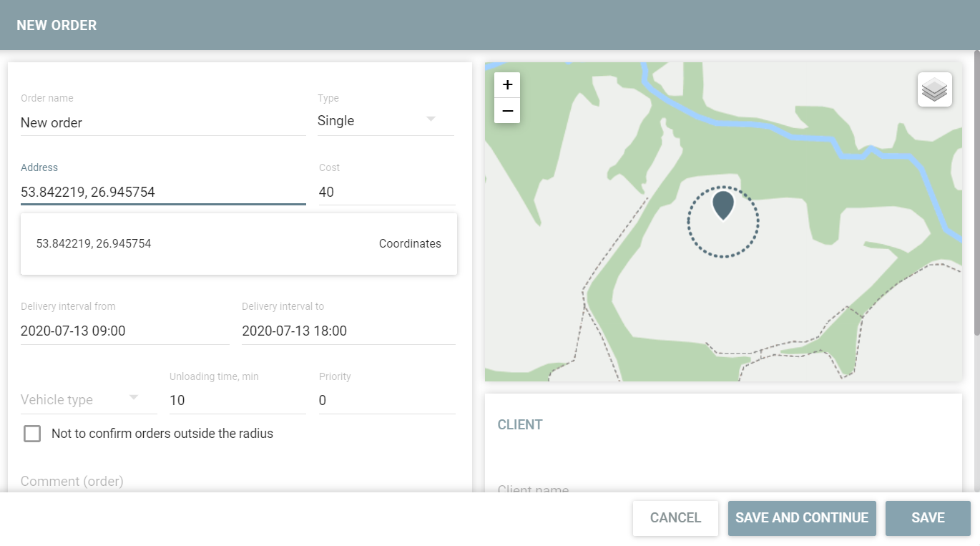This screenshot has width=980, height=546.
Task: Focus the Address input field
Action: click(x=162, y=192)
